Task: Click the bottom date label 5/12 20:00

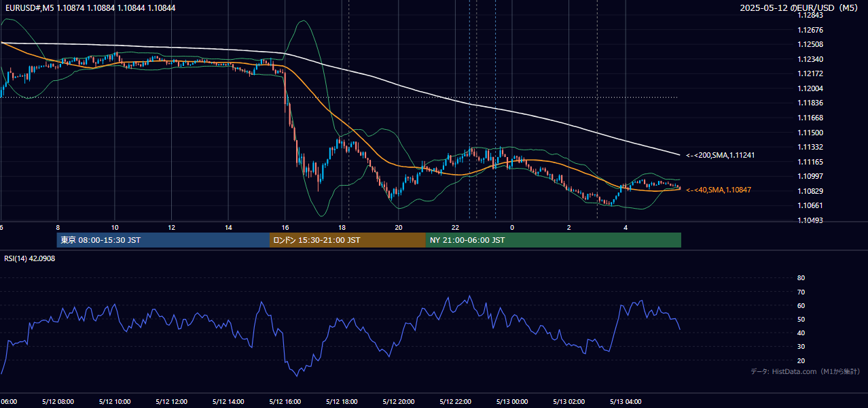Action: point(399,402)
